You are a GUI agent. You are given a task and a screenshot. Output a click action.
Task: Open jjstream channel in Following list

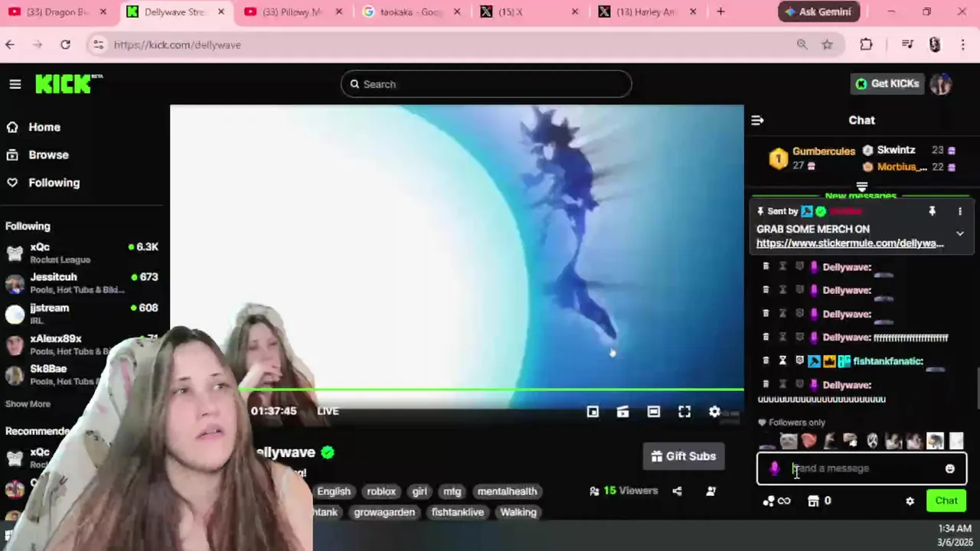click(x=82, y=314)
